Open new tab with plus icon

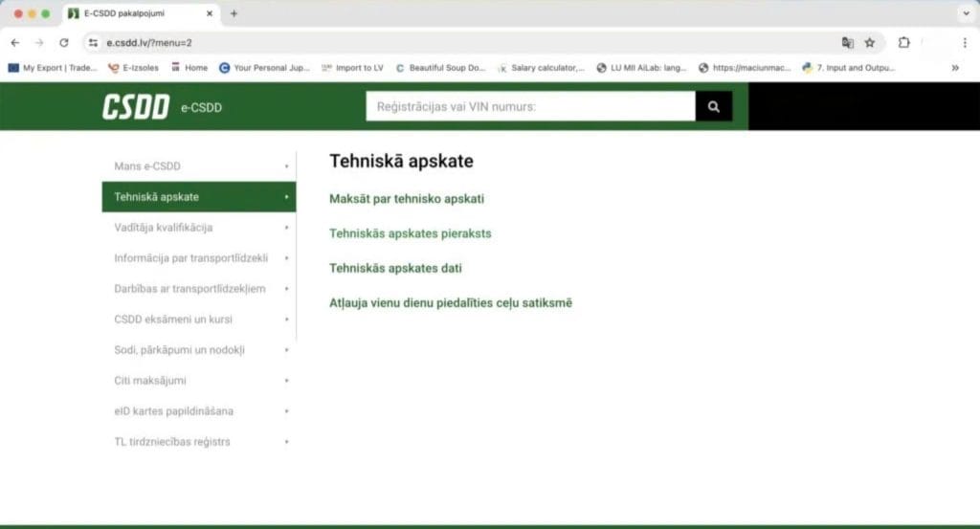point(234,13)
